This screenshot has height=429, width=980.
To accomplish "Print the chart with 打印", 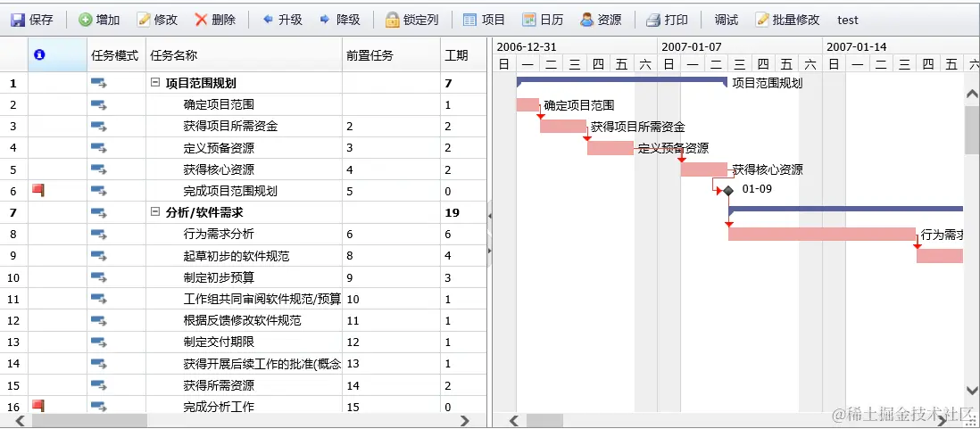I will point(667,20).
